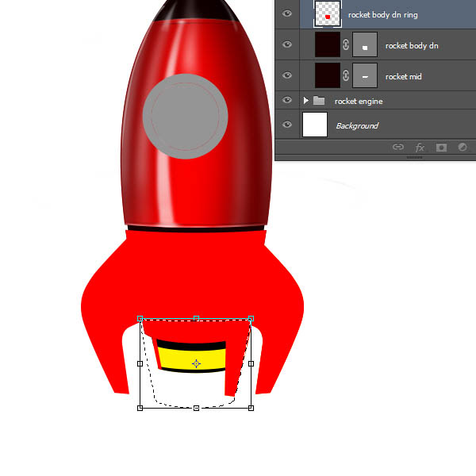Click the rocket body dn layer mask thumbnail

(x=365, y=46)
